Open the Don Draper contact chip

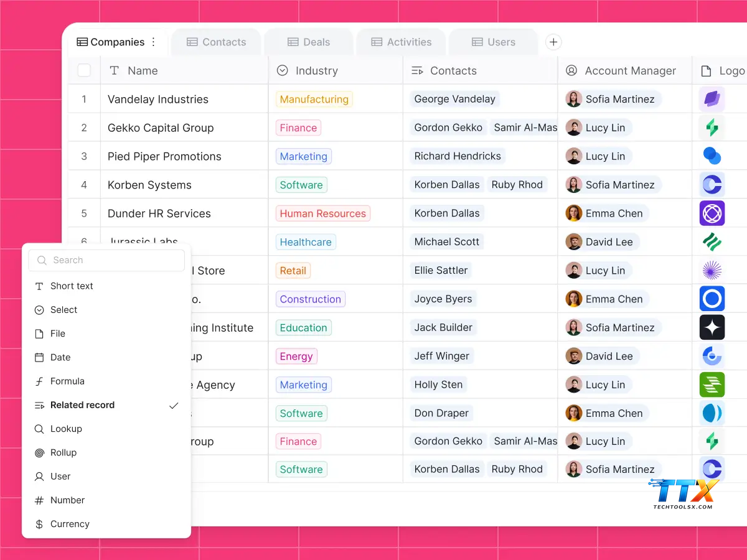pyautogui.click(x=442, y=413)
